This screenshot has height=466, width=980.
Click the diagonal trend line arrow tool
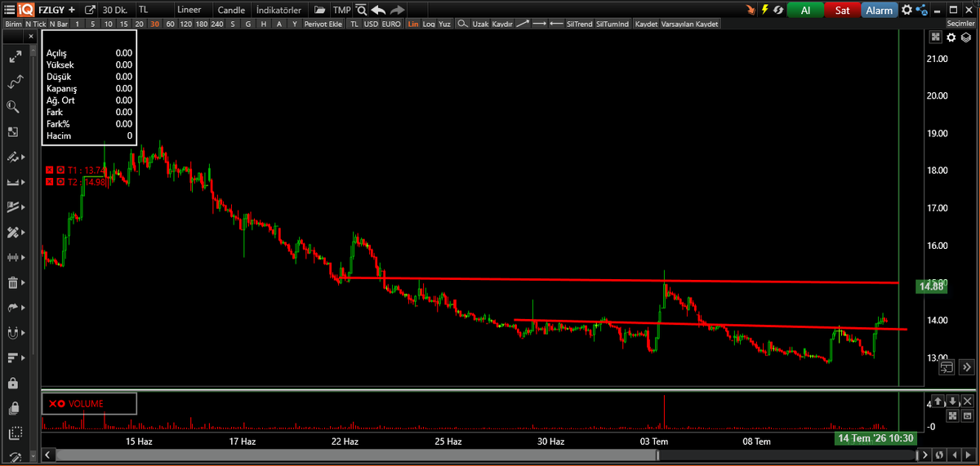pos(523,24)
